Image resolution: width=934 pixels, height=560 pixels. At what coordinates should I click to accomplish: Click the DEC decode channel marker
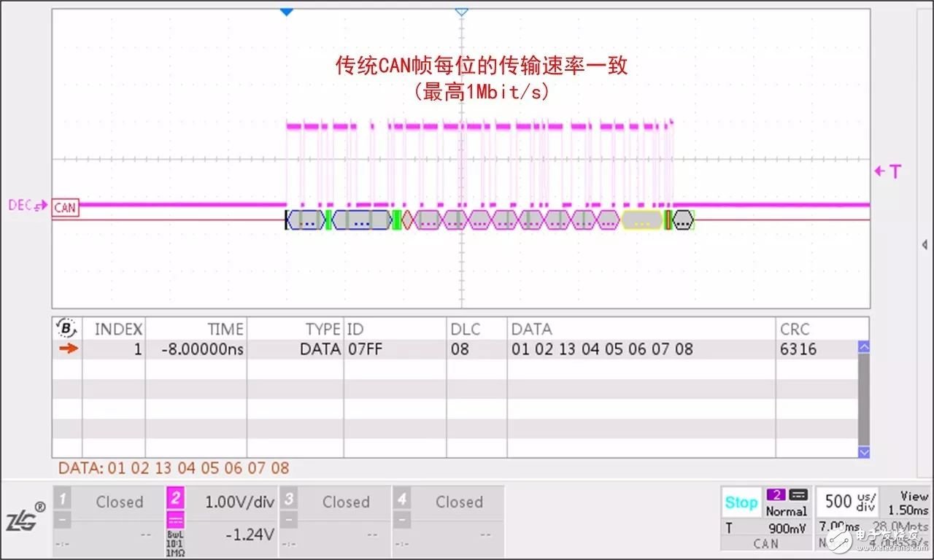click(x=28, y=206)
